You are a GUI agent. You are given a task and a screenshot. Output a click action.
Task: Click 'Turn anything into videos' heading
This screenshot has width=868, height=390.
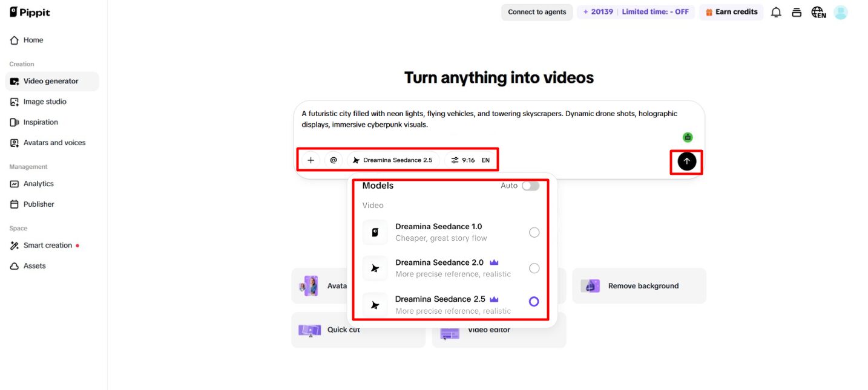499,77
